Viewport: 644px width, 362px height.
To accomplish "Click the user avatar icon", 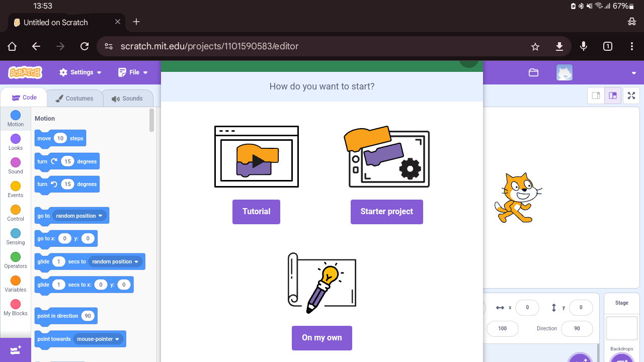I will (x=565, y=72).
